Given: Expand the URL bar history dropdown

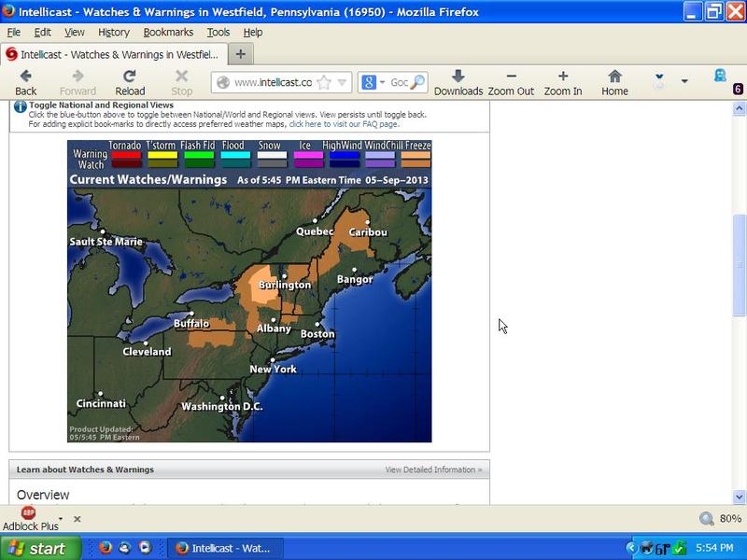Looking at the screenshot, I should 342,82.
